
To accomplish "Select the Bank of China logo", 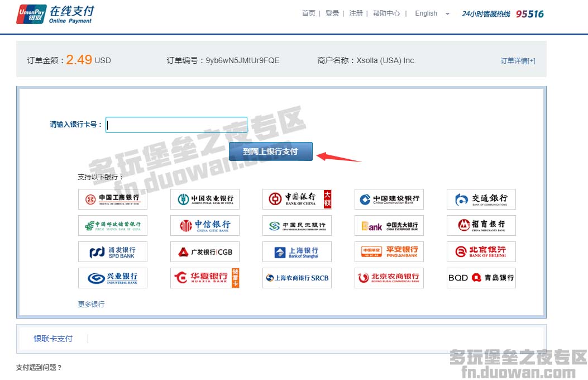I will [x=297, y=199].
